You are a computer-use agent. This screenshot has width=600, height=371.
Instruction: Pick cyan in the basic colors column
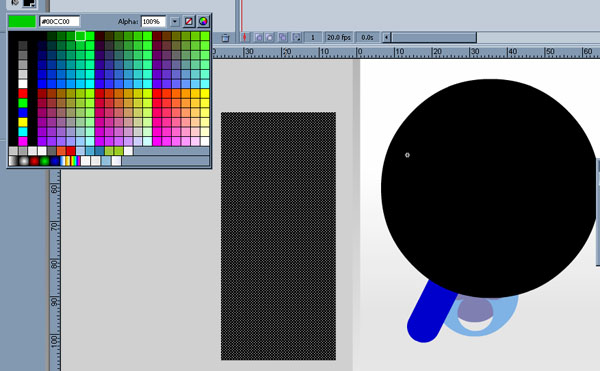pos(23,132)
